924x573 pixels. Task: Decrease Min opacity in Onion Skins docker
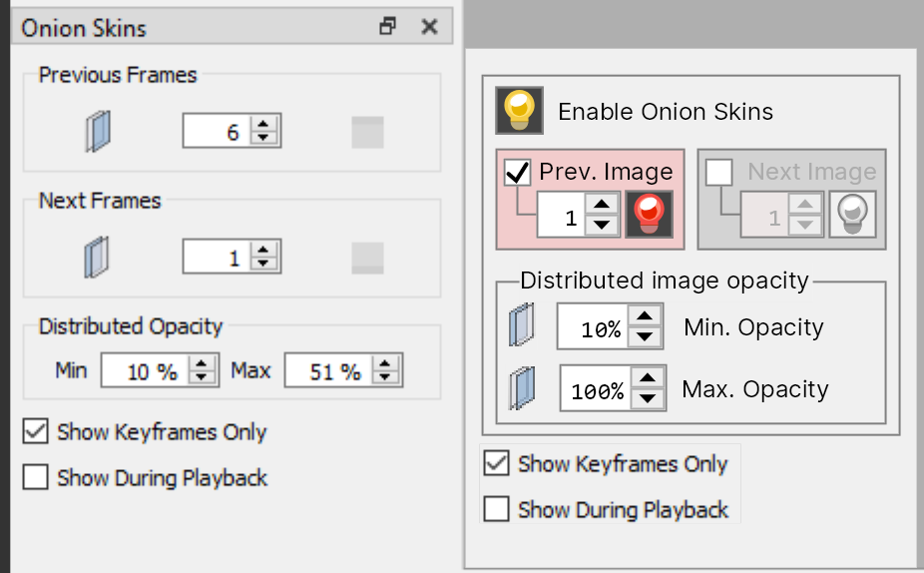202,377
